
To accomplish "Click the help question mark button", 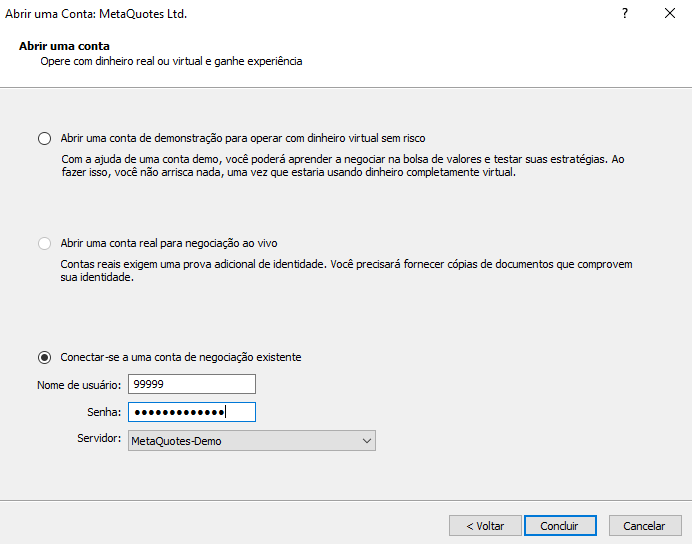I will pos(624,14).
